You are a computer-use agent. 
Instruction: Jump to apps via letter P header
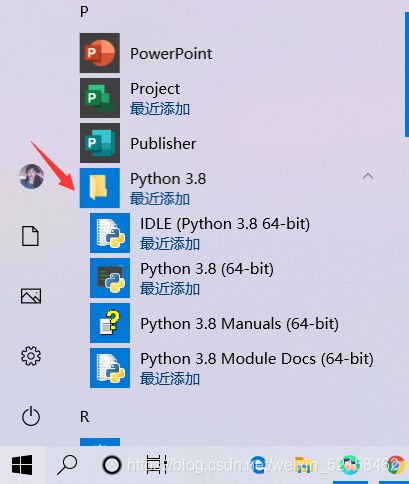point(84,12)
